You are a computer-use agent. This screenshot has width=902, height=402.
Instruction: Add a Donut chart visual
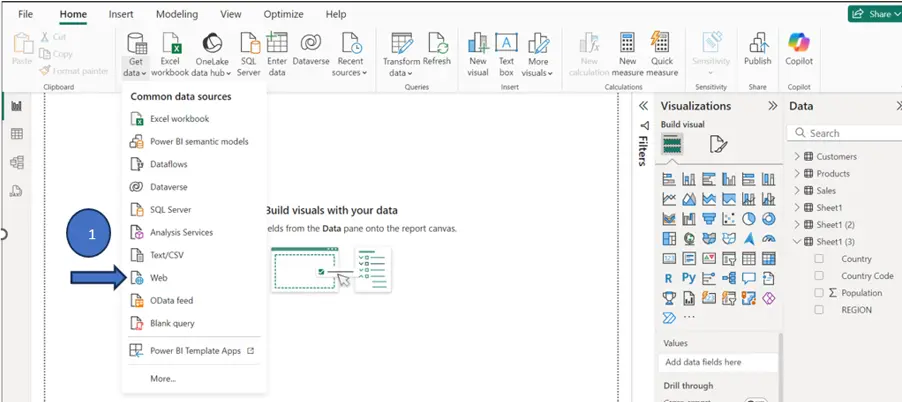769,219
